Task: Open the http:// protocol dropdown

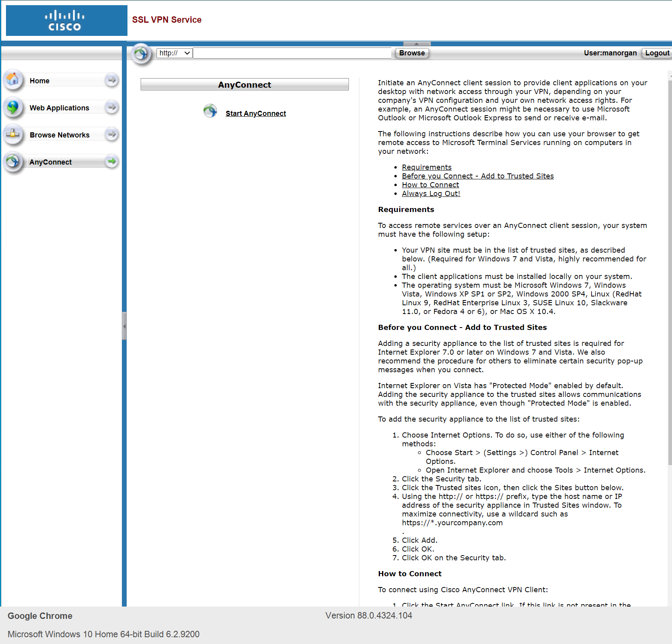Action: click(174, 53)
